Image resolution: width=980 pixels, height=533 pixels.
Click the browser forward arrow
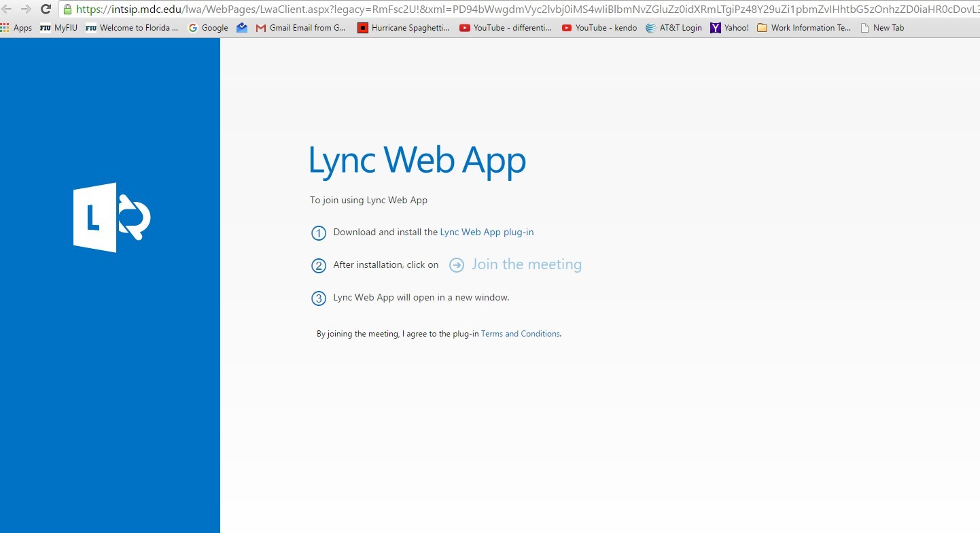[x=26, y=9]
